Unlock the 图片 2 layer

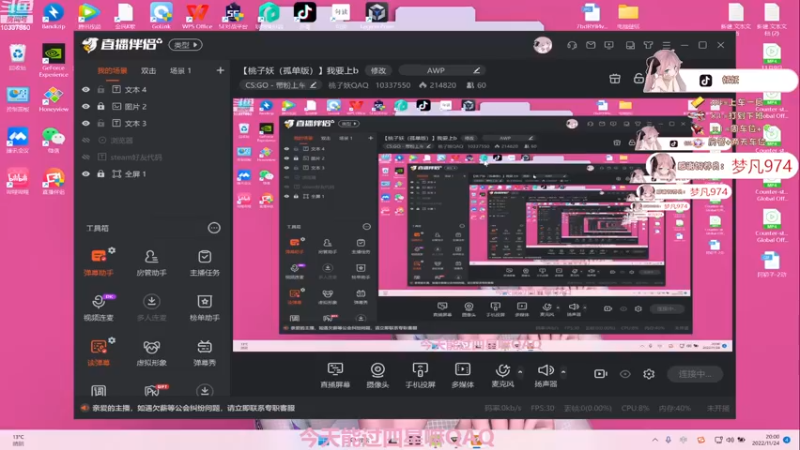(x=101, y=106)
